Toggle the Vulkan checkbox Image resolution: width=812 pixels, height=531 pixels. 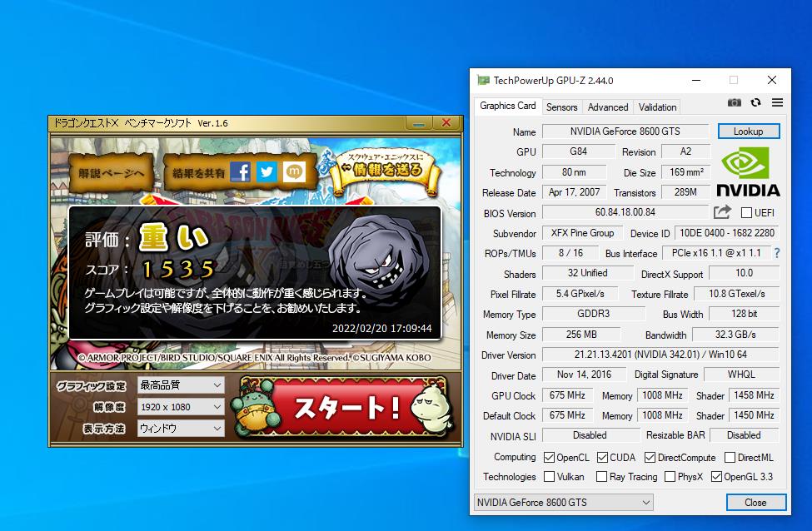pyautogui.click(x=549, y=477)
